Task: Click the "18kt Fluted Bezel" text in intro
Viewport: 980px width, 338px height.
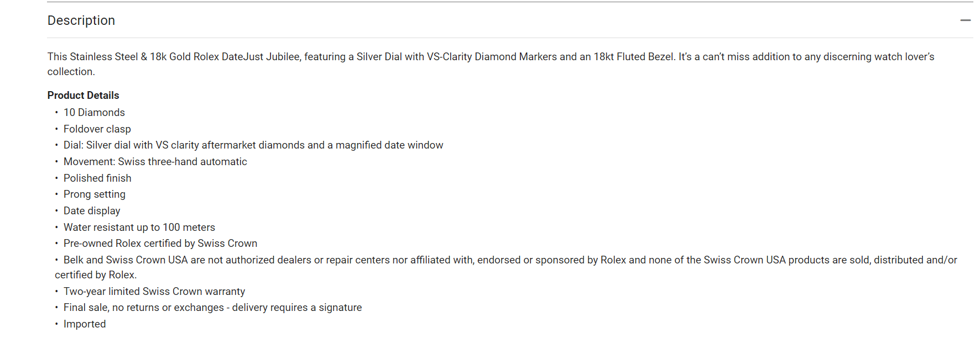Action: coord(634,57)
